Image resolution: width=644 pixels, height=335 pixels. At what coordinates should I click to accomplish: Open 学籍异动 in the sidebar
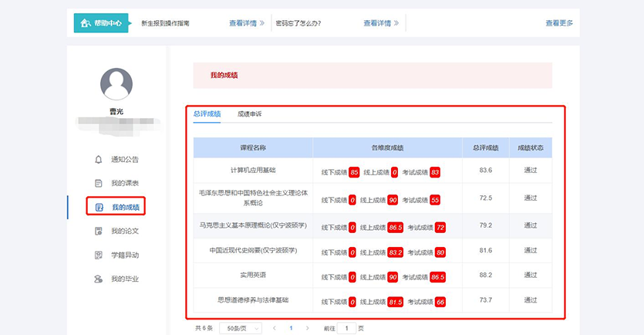point(125,255)
